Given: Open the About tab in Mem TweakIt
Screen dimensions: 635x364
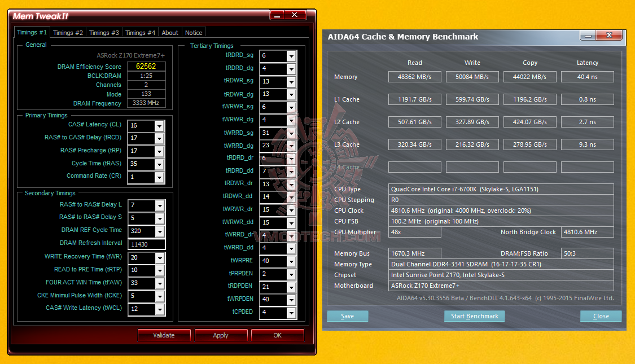Looking at the screenshot, I should (x=170, y=33).
